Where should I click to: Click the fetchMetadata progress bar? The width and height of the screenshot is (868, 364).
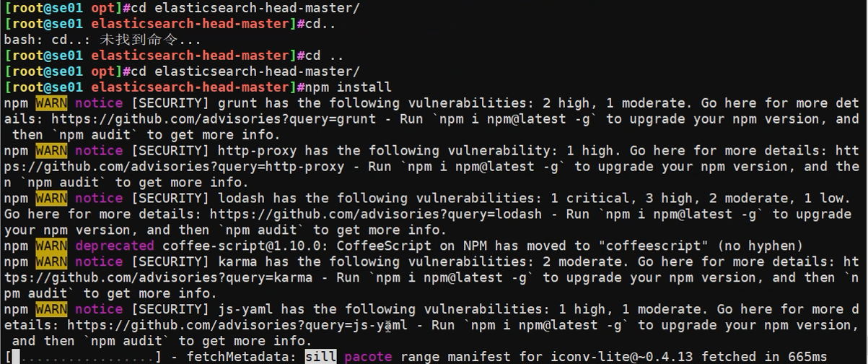click(x=83, y=357)
